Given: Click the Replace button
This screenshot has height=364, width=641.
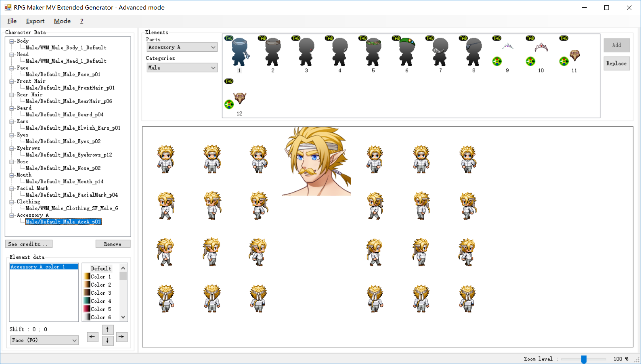Looking at the screenshot, I should click(x=617, y=64).
